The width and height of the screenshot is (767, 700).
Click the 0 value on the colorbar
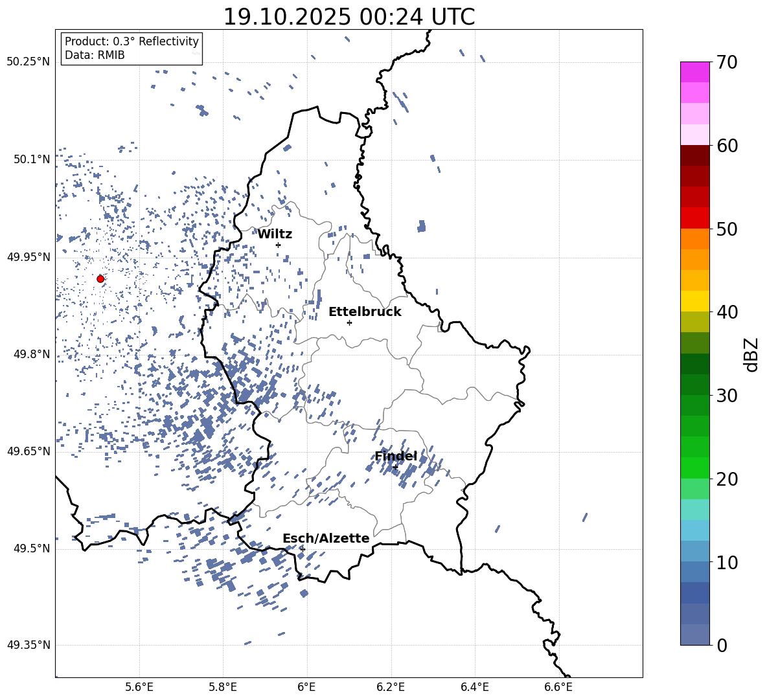tap(722, 646)
